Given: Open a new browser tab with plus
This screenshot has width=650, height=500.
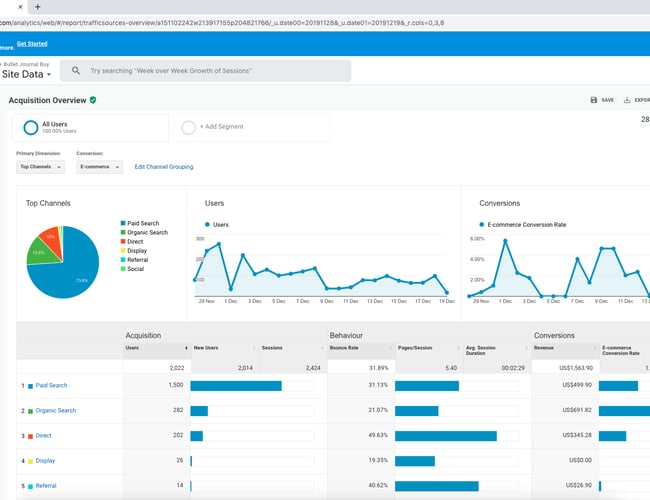Looking at the screenshot, I should point(37,6).
